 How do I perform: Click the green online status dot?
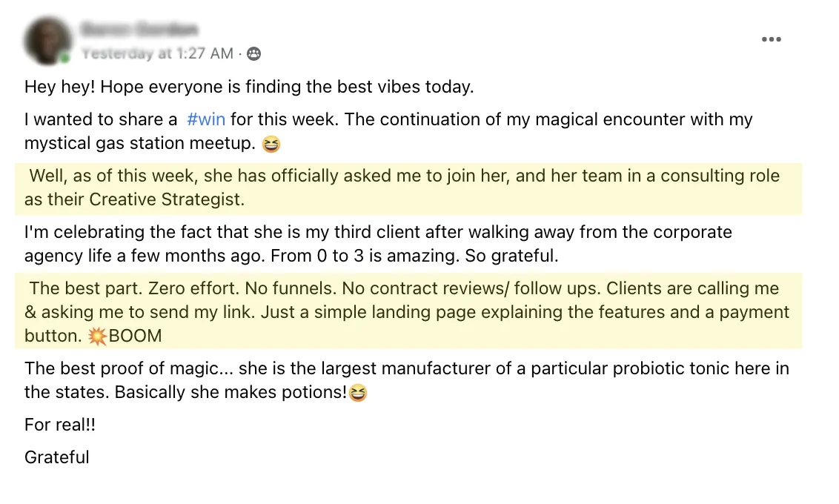pos(65,58)
